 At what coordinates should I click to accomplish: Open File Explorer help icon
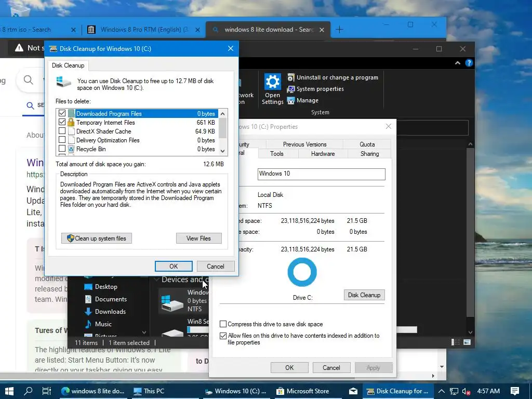click(469, 63)
